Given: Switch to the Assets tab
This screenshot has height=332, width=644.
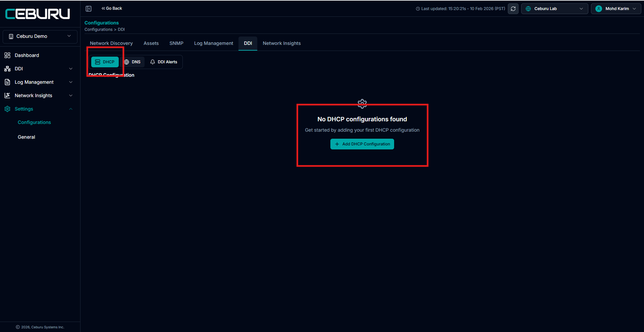Looking at the screenshot, I should tap(151, 43).
